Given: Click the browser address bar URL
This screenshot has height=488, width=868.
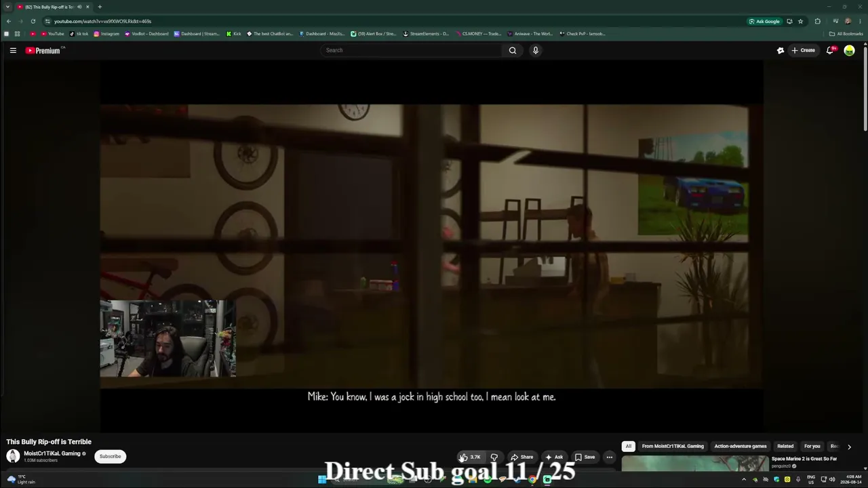Looking at the screenshot, I should [102, 21].
